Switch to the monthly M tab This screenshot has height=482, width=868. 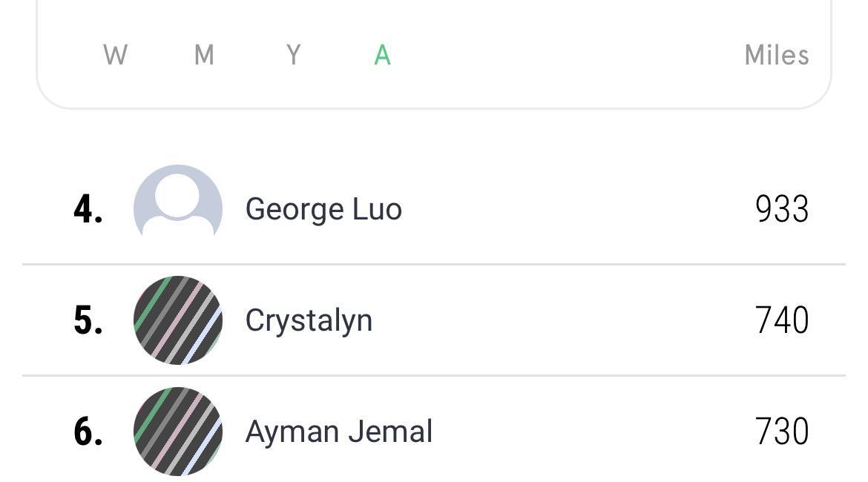[204, 55]
